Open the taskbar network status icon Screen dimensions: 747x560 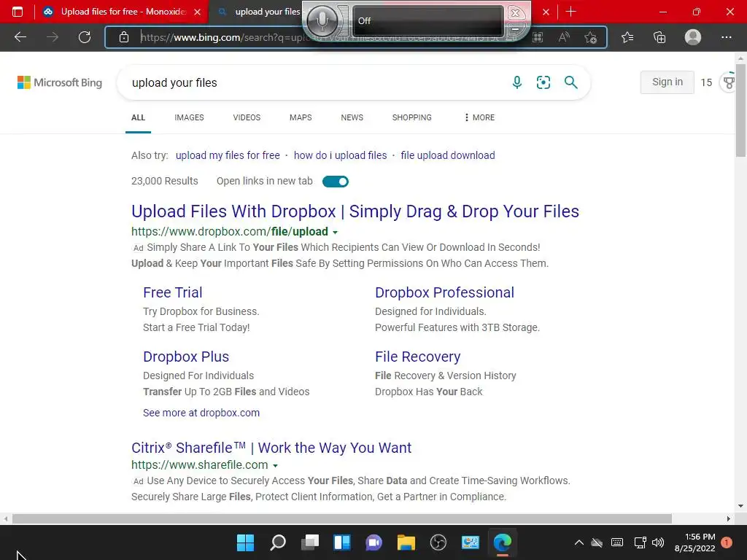pyautogui.click(x=640, y=542)
